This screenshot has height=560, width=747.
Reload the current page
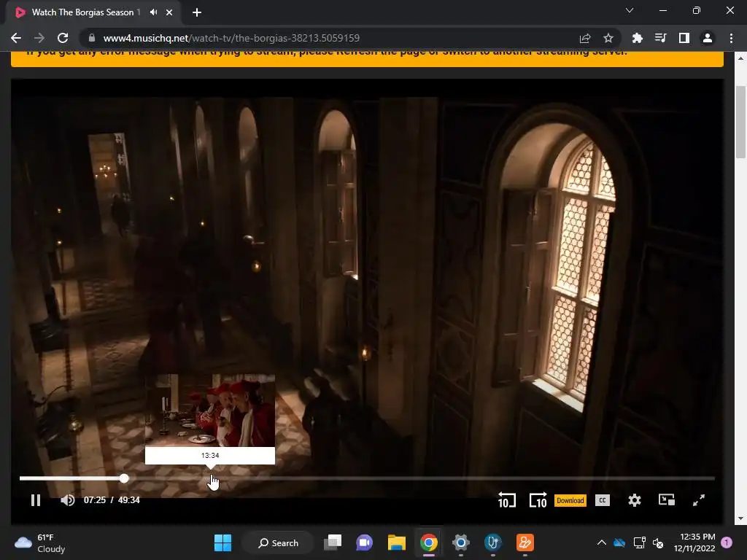pos(63,38)
